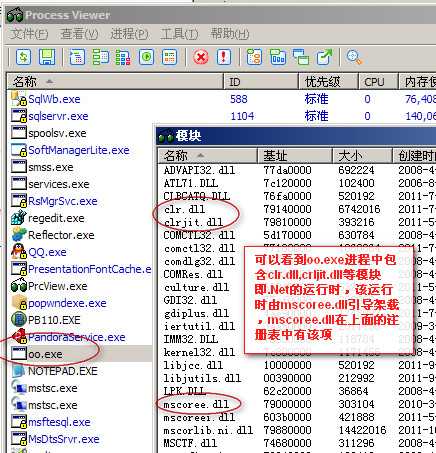
Task: Sort process list by ID column header
Action: (260, 82)
